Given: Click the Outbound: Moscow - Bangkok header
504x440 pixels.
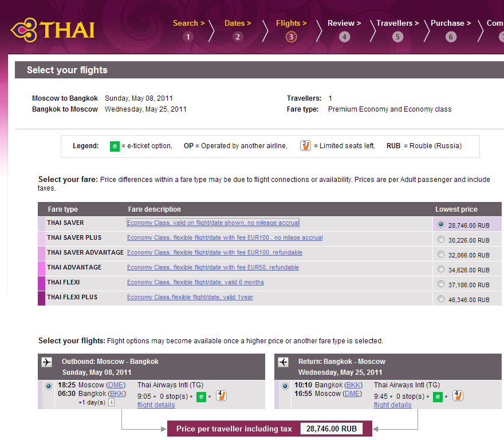Looking at the screenshot, I should click(x=110, y=362).
